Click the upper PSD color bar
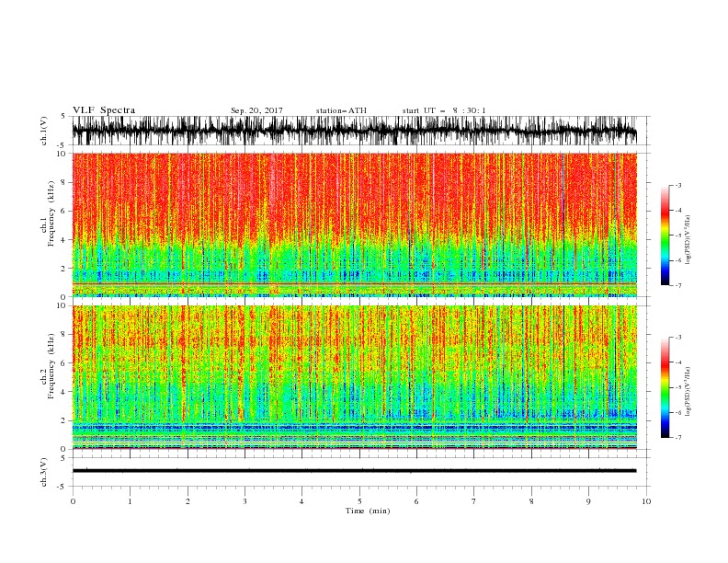Image resolution: width=728 pixels, height=563 pixels. [x=665, y=236]
